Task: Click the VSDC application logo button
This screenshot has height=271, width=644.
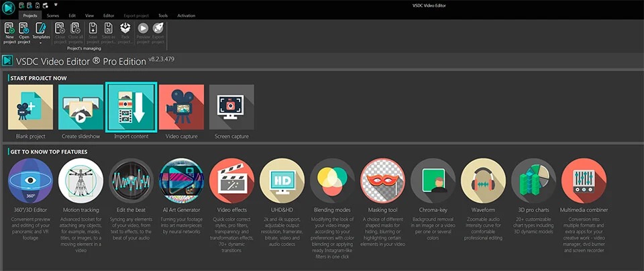Action: [x=8, y=8]
